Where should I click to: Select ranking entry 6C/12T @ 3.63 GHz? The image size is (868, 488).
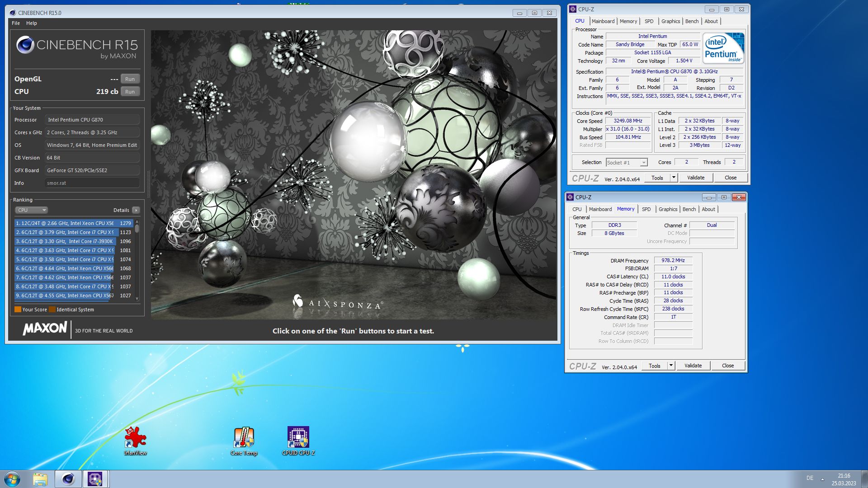[73, 250]
